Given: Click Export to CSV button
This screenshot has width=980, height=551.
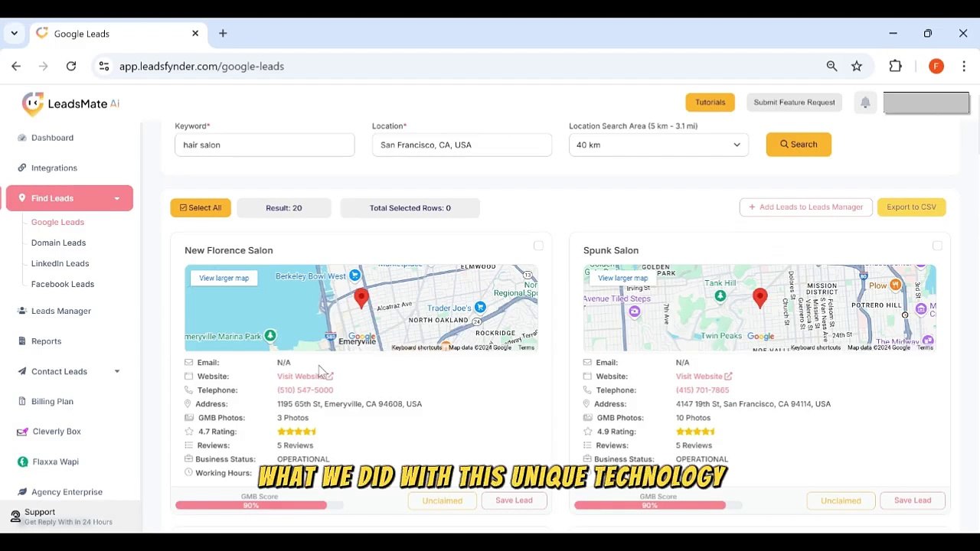Looking at the screenshot, I should [911, 207].
